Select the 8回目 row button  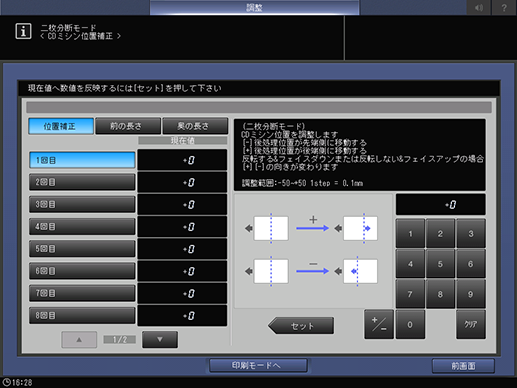point(82,315)
